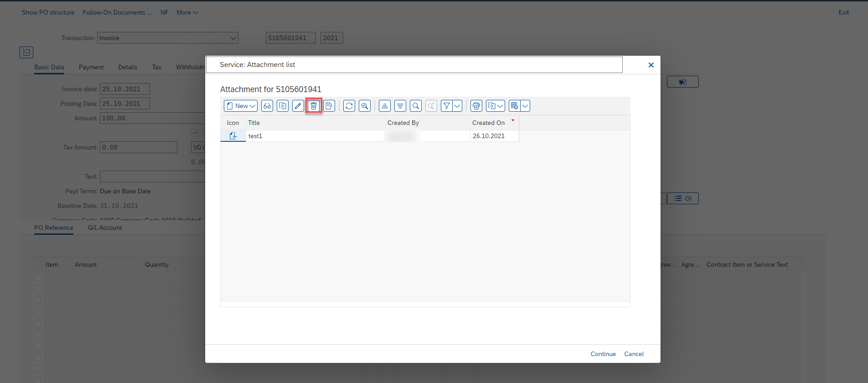Viewport: 868px width, 383px height.
Task: Open Follow-On Documents in the background window
Action: (117, 12)
